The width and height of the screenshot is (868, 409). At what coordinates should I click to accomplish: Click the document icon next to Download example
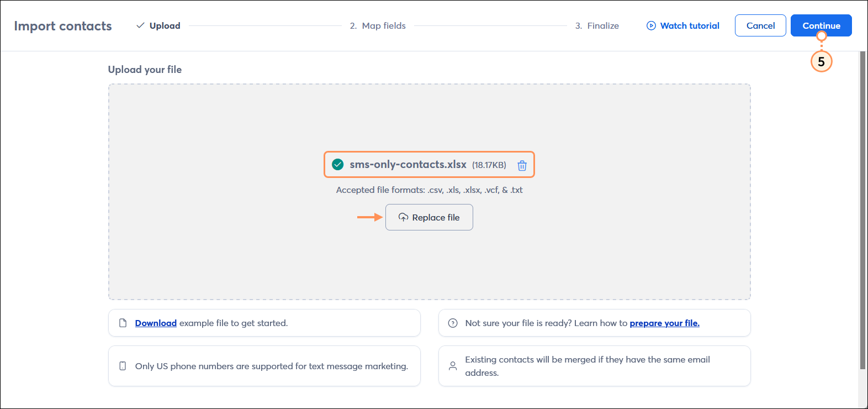[x=123, y=323]
